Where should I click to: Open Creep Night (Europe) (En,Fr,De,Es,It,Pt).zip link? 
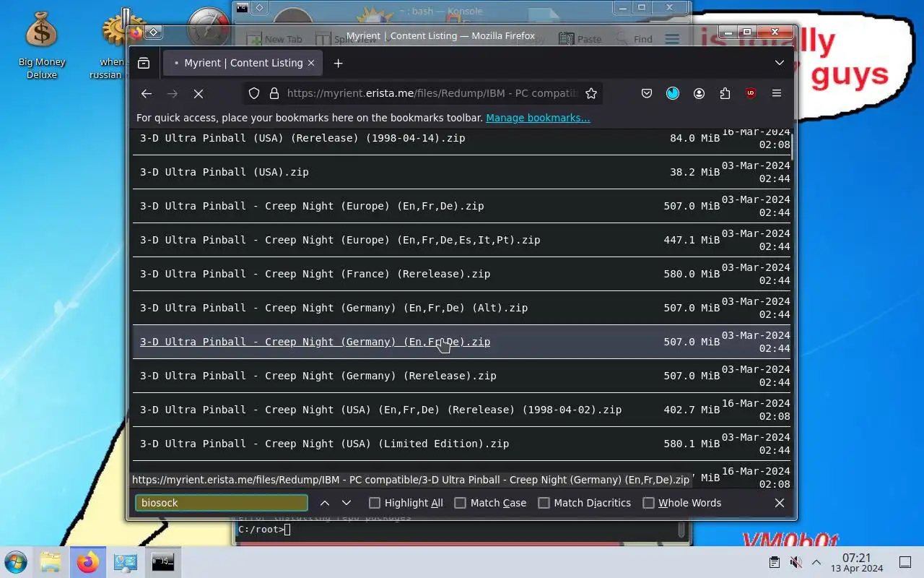click(x=340, y=240)
